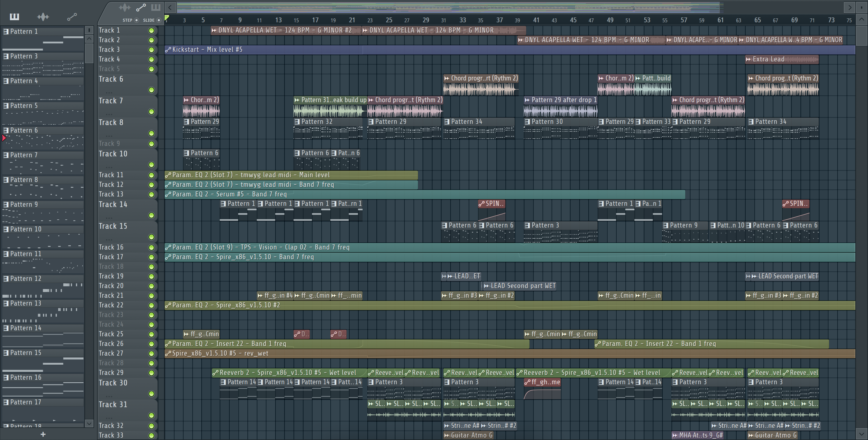Select automation focus icon in playlist header
Viewport: 868px width, 440px height.
coord(141,7)
